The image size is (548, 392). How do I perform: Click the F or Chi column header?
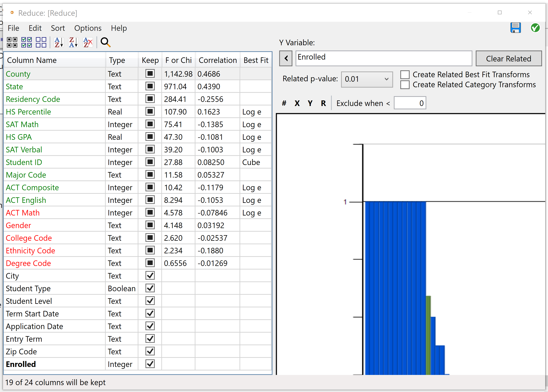tap(179, 60)
